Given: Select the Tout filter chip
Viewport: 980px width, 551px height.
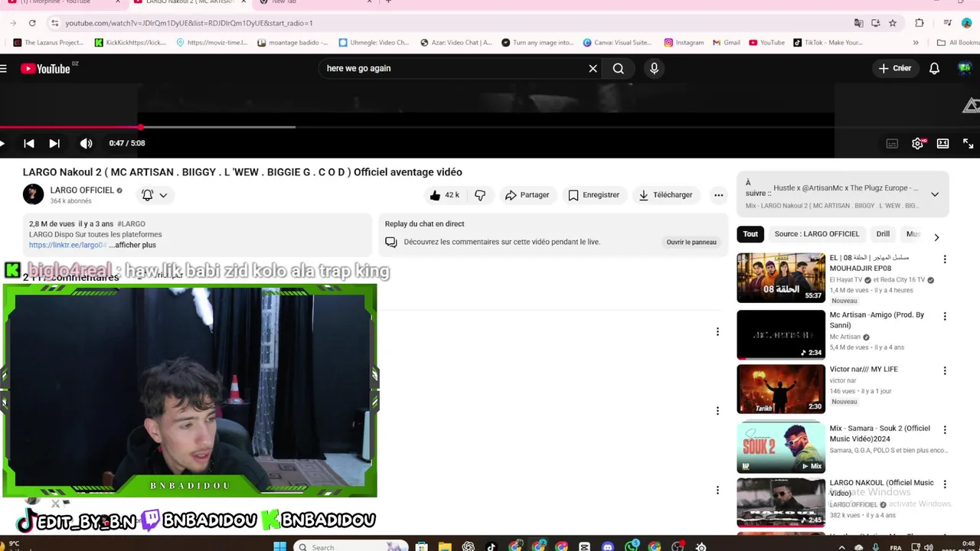Looking at the screenshot, I should tap(750, 234).
